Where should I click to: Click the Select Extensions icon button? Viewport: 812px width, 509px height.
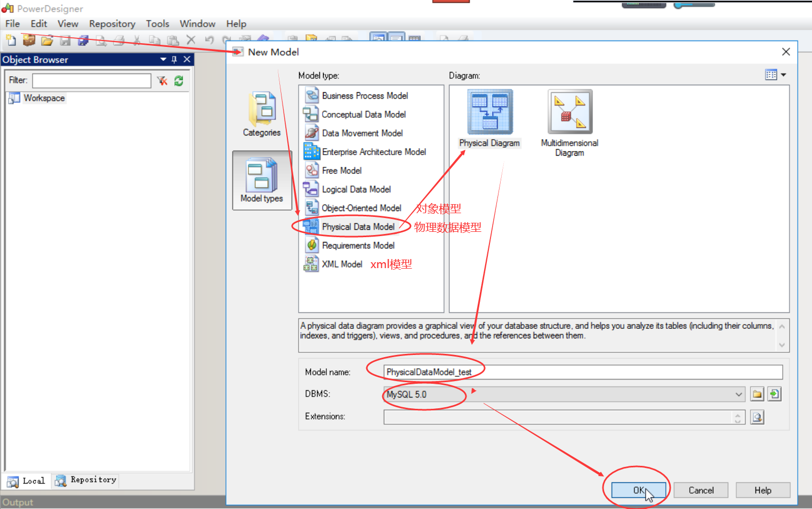pos(757,417)
